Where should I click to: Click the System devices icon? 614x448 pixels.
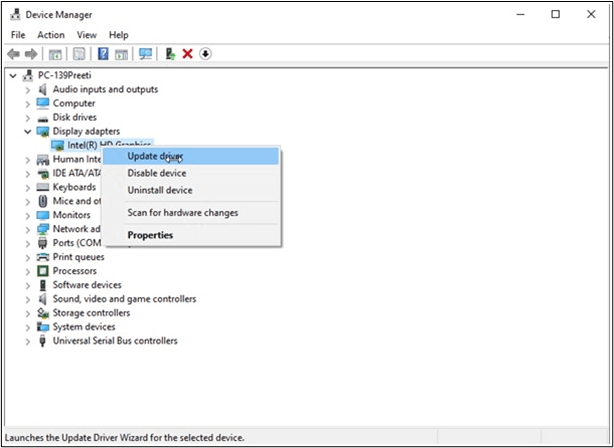pyautogui.click(x=43, y=327)
